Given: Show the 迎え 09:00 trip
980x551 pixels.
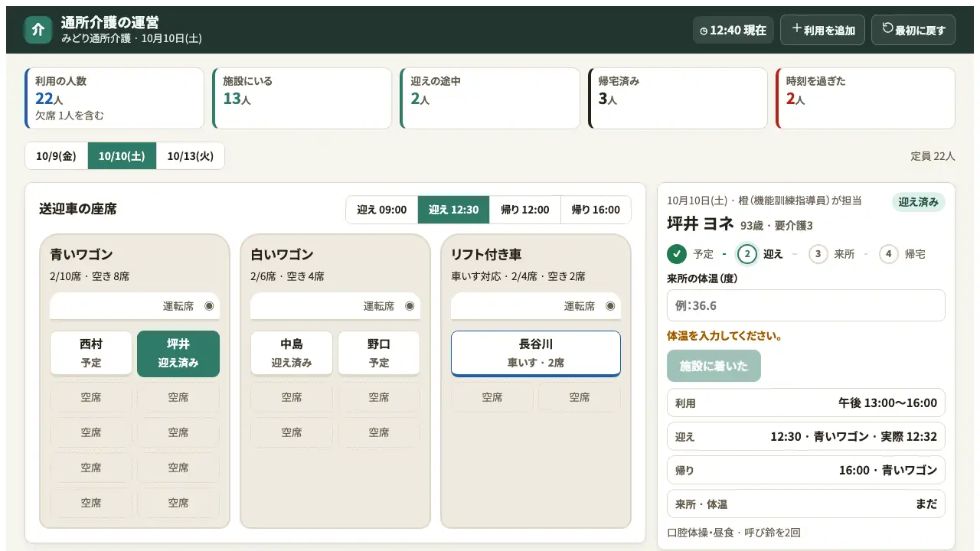Looking at the screenshot, I should point(382,210).
